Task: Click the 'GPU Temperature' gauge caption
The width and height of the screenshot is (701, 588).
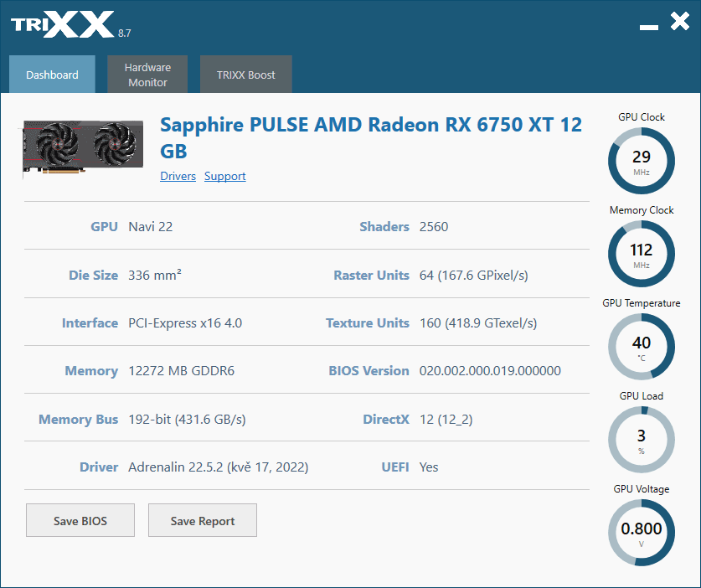Action: (x=641, y=303)
